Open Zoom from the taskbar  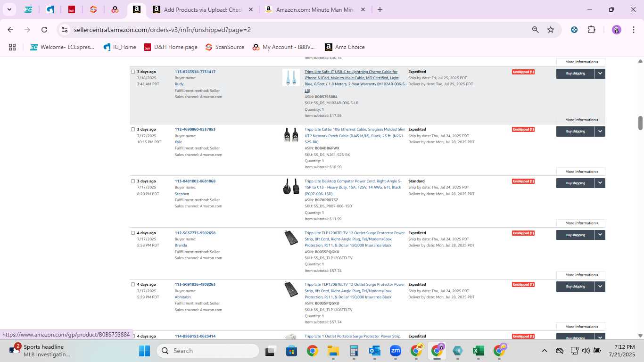(395, 351)
